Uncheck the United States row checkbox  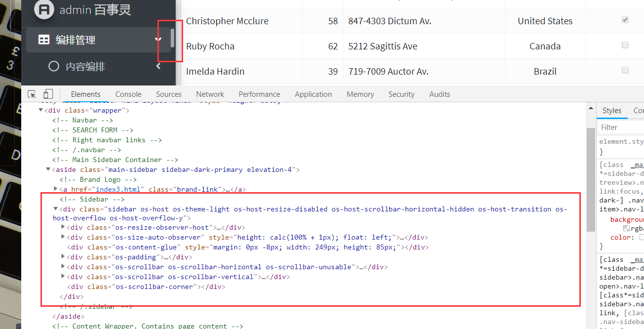(625, 19)
